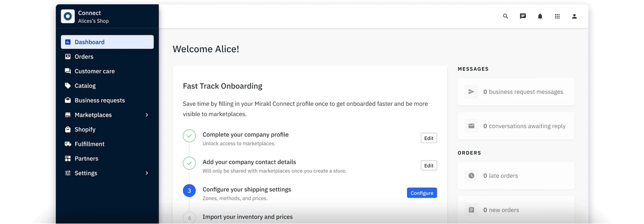Click the completed company profile checkmark

tap(189, 136)
